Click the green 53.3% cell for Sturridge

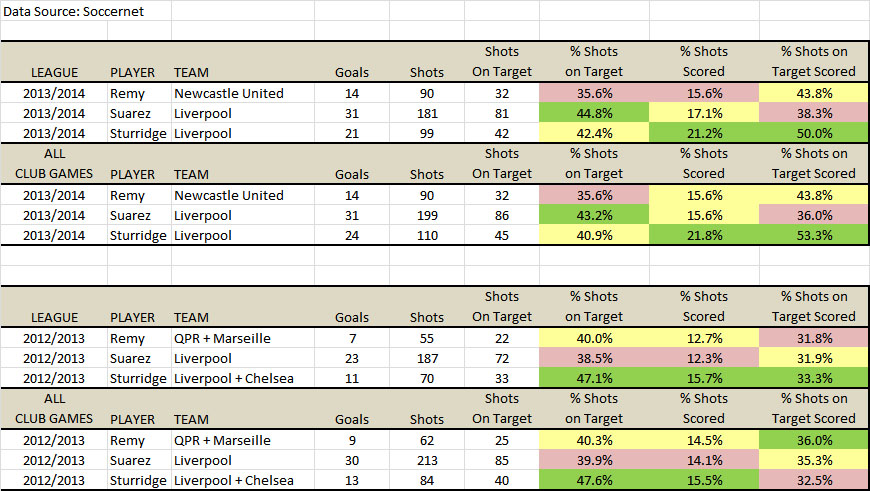[814, 235]
